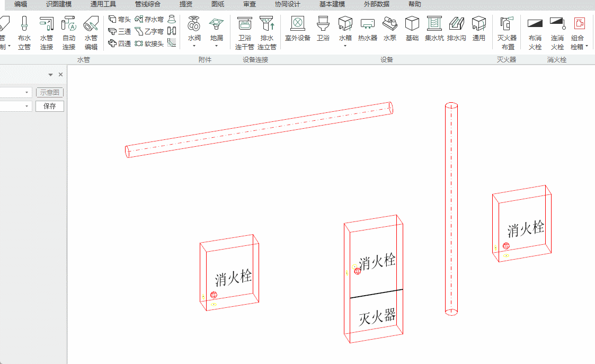Image resolution: width=595 pixels, height=364 pixels.
Task: Switch to the 基本建模 tab
Action: click(332, 4)
